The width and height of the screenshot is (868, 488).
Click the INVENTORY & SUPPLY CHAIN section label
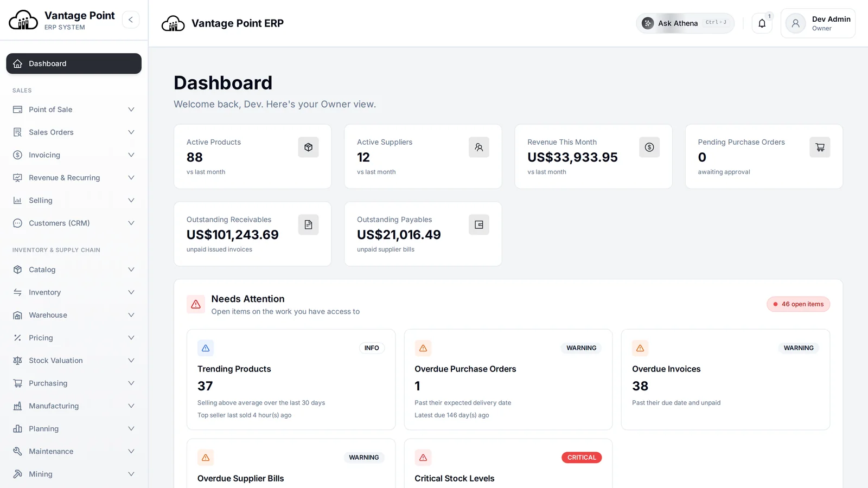(56, 250)
